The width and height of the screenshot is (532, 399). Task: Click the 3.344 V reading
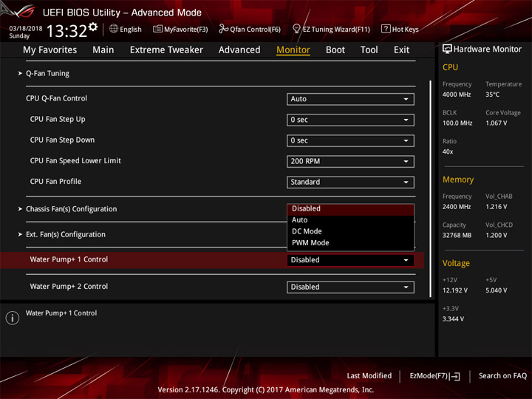click(x=453, y=319)
